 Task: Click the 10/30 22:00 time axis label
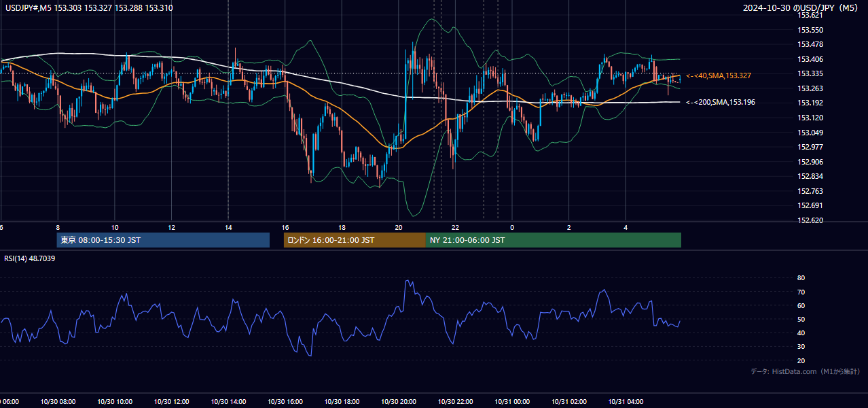(455, 402)
